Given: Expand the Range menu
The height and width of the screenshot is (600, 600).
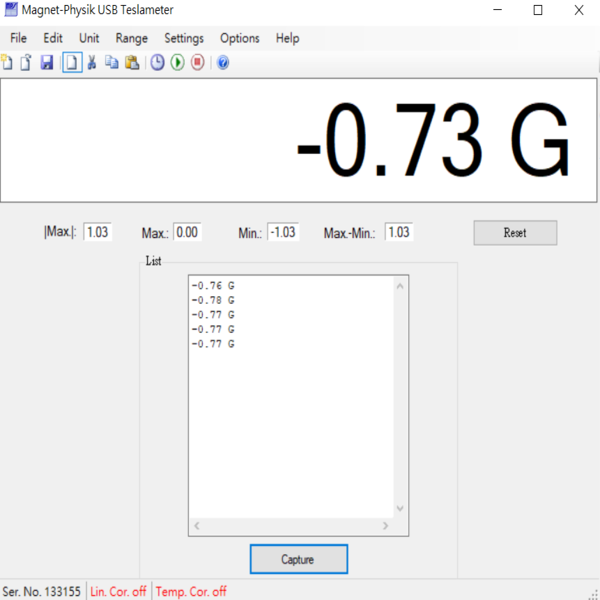Looking at the screenshot, I should 131,38.
